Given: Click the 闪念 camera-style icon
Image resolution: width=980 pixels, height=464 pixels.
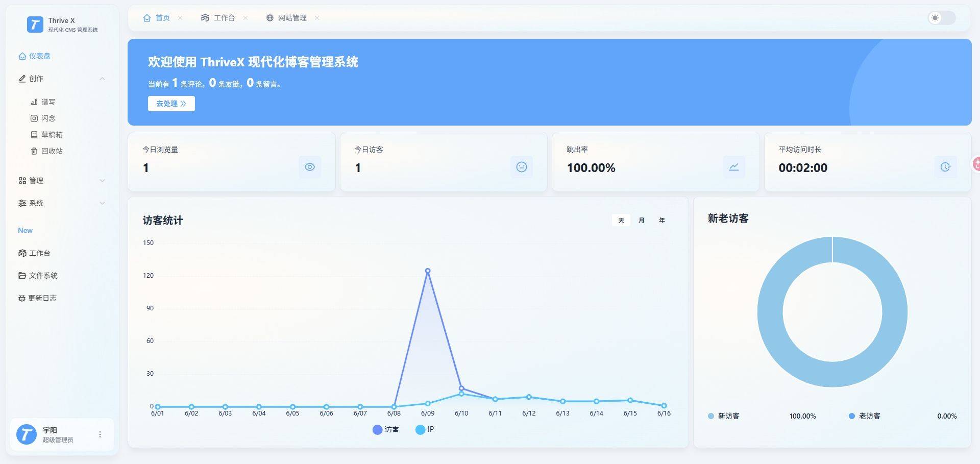Looking at the screenshot, I should click(34, 118).
